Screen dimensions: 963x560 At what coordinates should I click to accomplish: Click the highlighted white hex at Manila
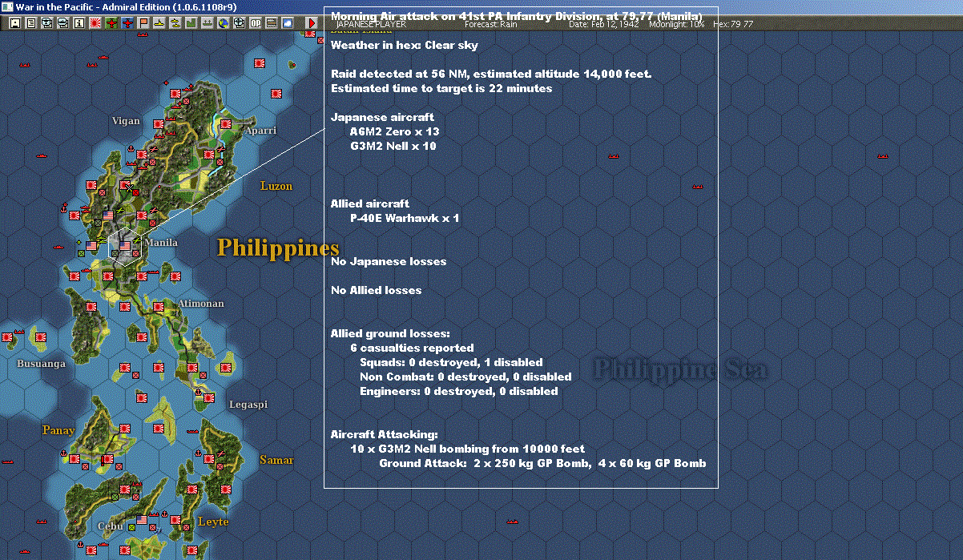point(125,246)
